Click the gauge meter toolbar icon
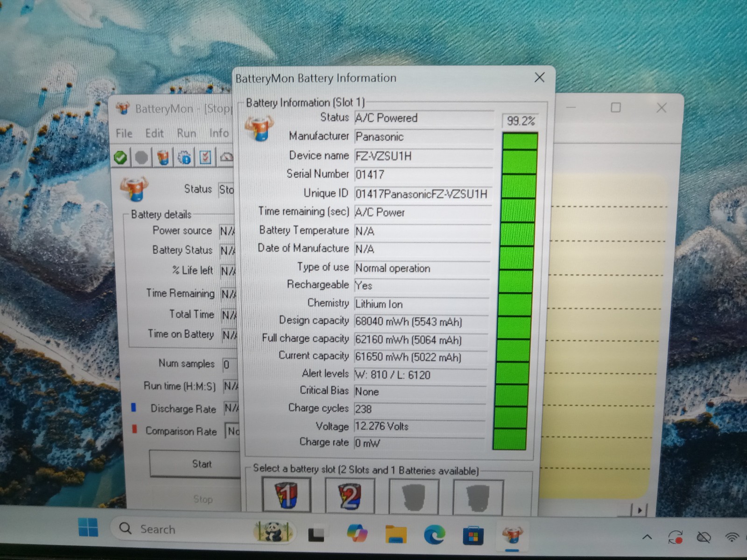Image resolution: width=747 pixels, height=560 pixels. (x=226, y=157)
